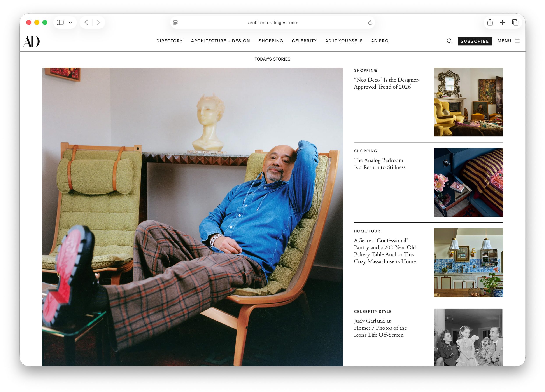Share the page using Safari's share icon
The height and width of the screenshot is (392, 545).
[x=490, y=22]
